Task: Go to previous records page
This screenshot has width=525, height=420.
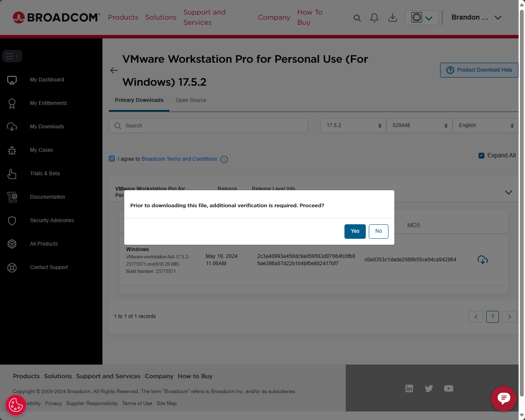Action: [x=476, y=317]
